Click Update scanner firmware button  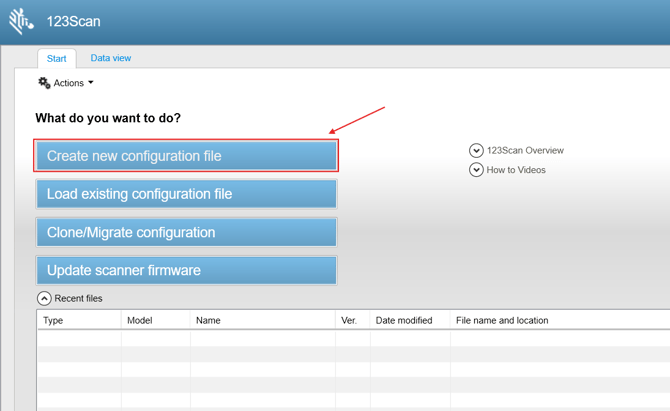(186, 270)
